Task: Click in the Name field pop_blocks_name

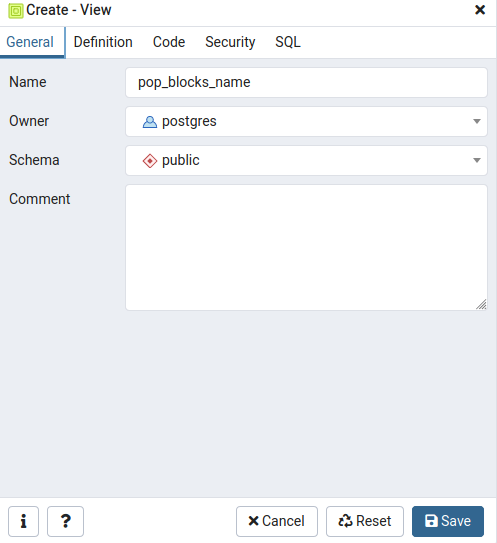Action: coord(306,82)
